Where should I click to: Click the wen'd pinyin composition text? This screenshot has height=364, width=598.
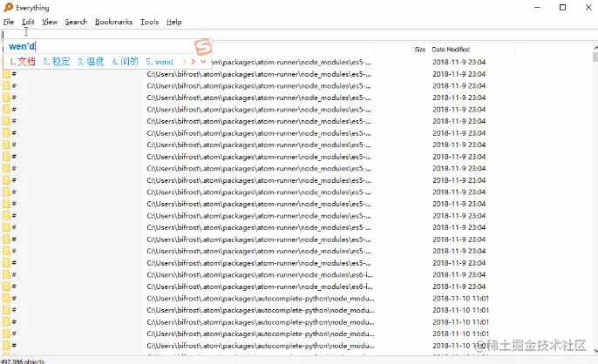pyautogui.click(x=22, y=46)
